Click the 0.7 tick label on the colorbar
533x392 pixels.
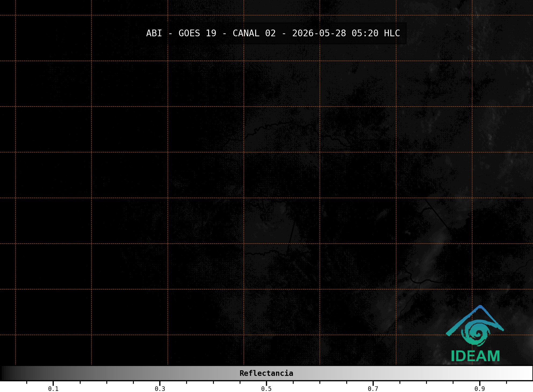tap(373, 389)
